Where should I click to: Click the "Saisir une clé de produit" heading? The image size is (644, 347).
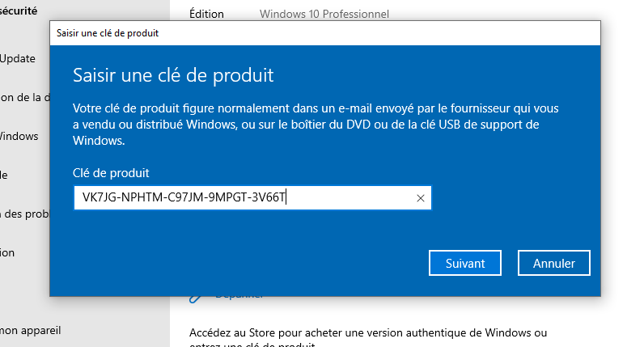click(173, 76)
